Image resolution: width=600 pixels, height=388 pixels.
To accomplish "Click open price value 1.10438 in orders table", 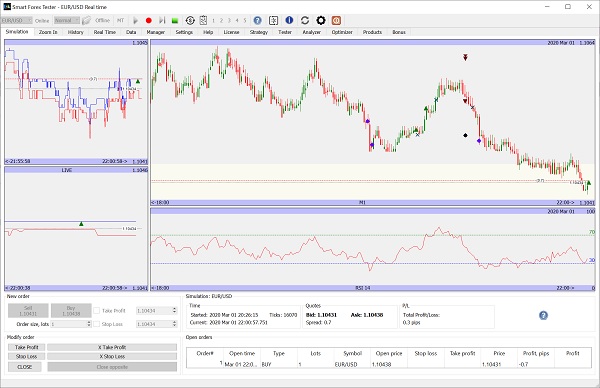I will (x=381, y=365).
